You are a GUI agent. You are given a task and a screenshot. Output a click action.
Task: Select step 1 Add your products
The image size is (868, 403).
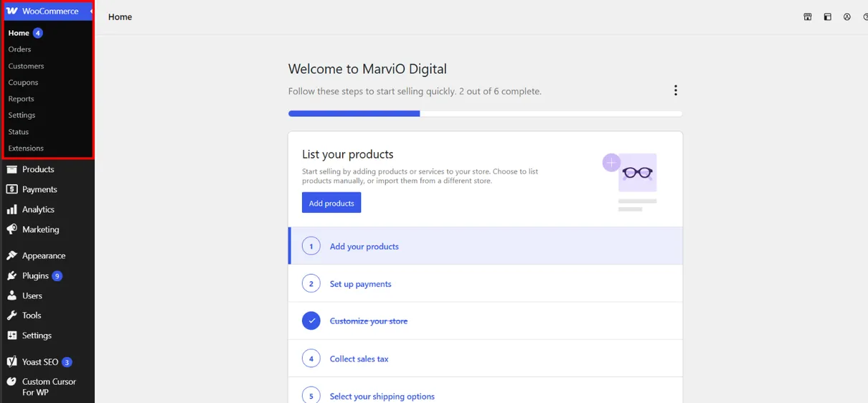click(x=486, y=246)
